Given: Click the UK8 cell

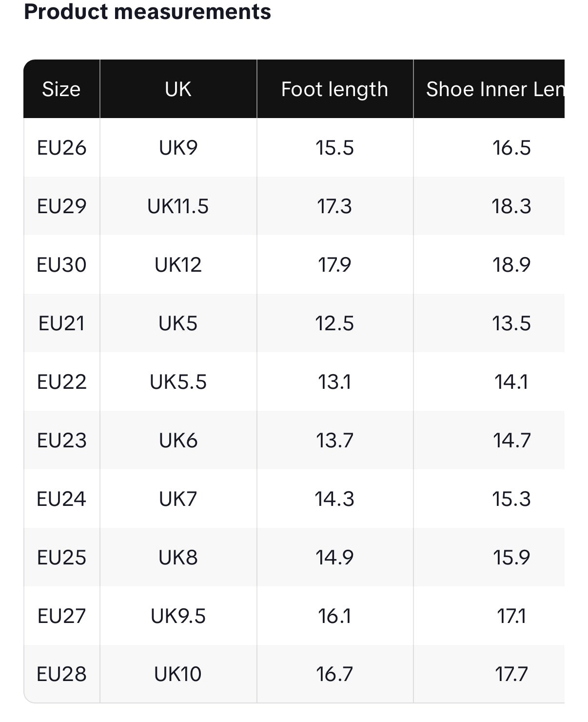Looking at the screenshot, I should tap(178, 558).
